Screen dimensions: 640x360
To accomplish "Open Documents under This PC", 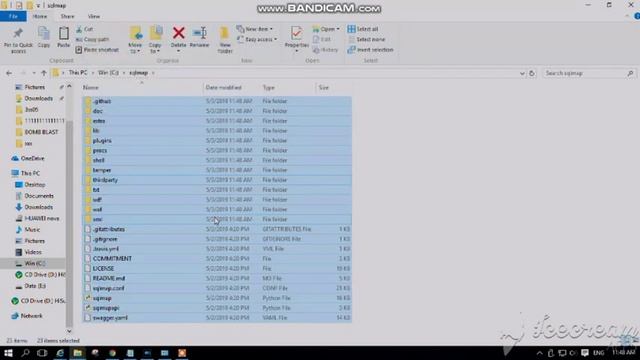I will point(34,196).
